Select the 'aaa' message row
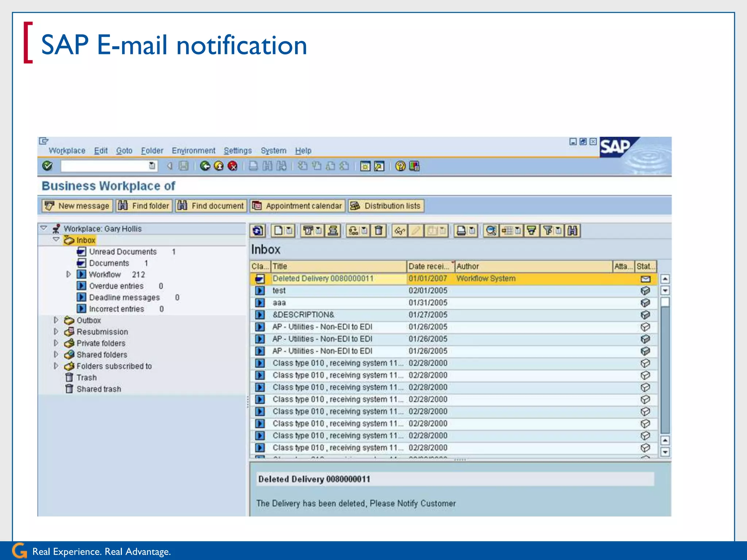This screenshot has height=560, width=747. 454,303
